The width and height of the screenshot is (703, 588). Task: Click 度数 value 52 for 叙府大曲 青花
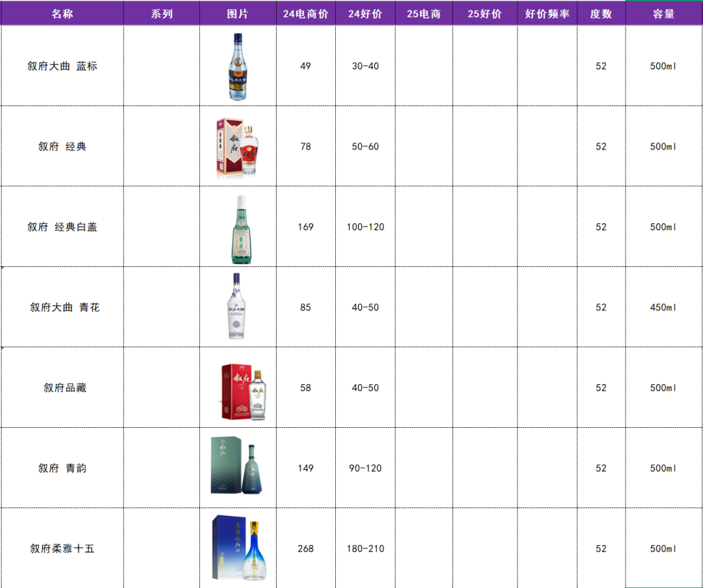pyautogui.click(x=601, y=307)
